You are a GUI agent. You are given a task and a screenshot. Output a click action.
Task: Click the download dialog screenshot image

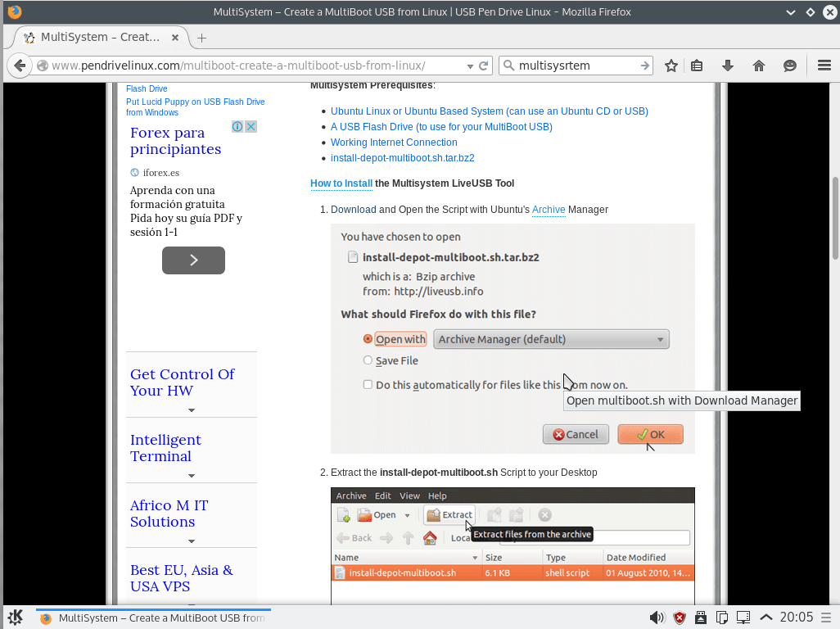coord(513,338)
